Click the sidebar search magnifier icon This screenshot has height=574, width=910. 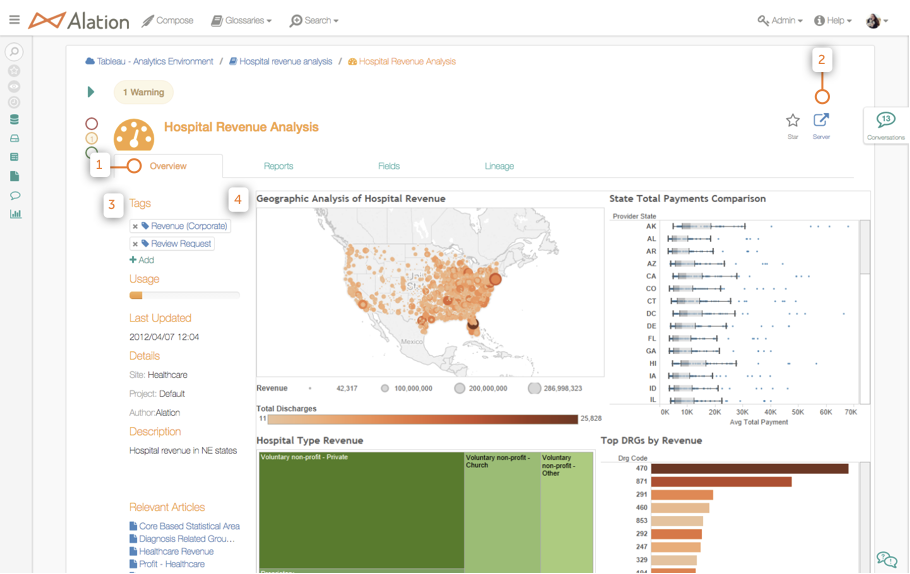point(15,52)
